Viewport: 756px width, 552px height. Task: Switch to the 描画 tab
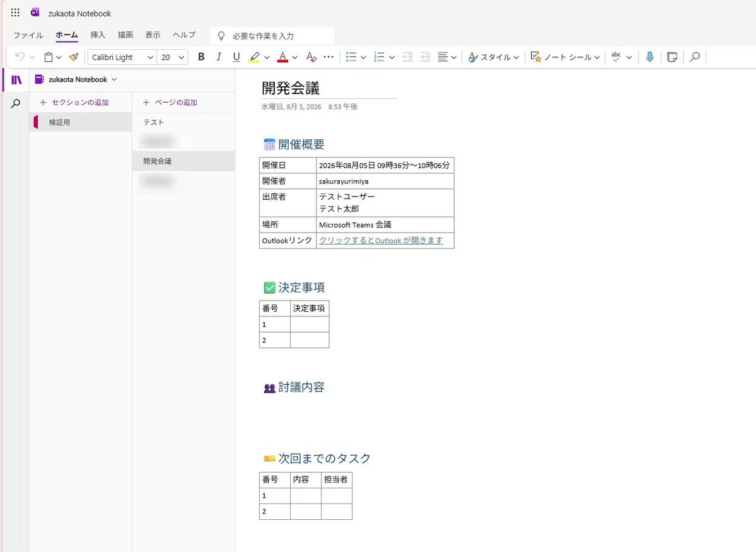[125, 35]
